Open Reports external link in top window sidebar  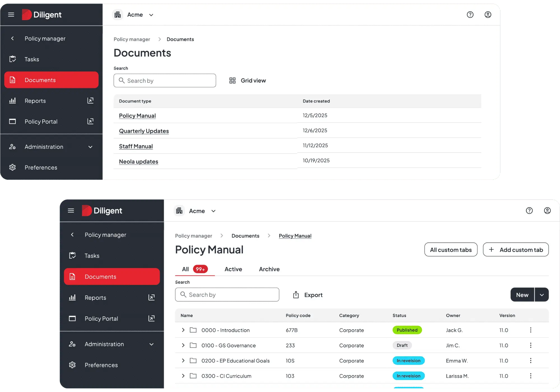90,101
